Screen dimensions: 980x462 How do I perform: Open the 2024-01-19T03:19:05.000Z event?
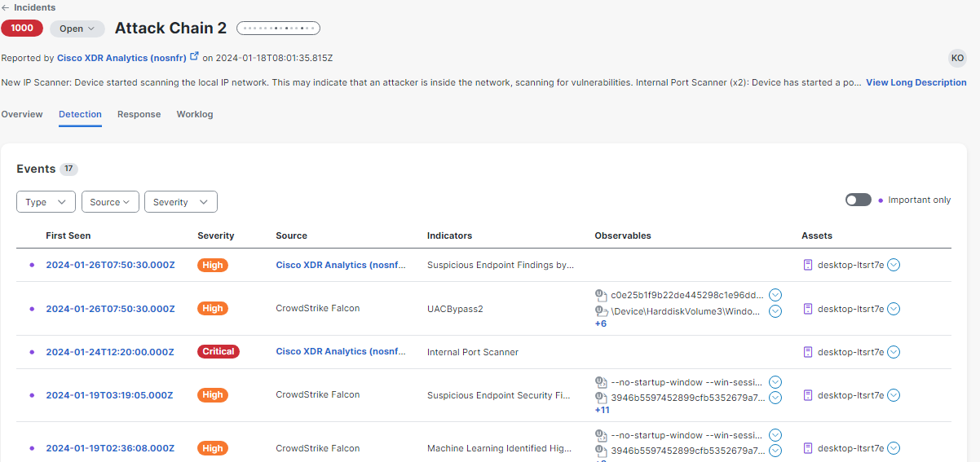pyautogui.click(x=109, y=395)
